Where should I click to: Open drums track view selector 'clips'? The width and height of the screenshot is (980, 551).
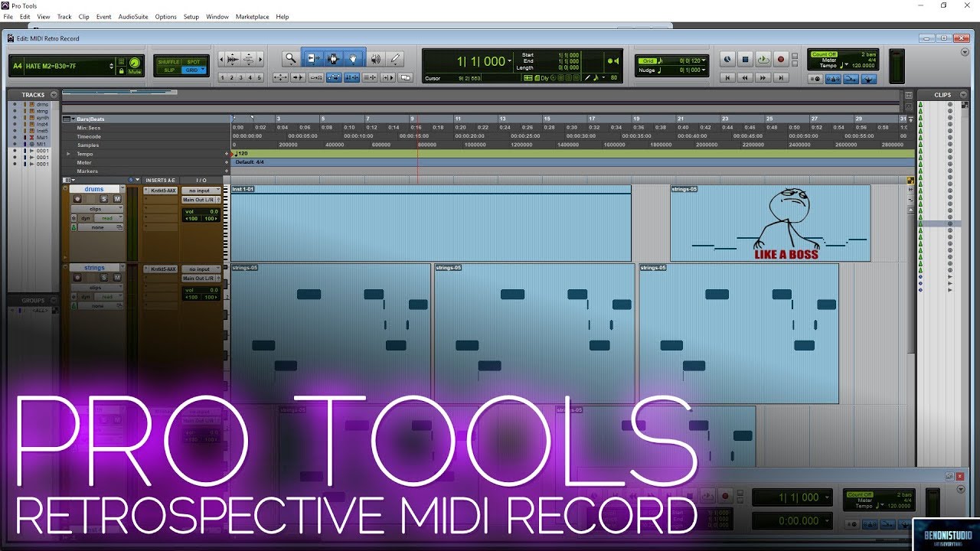click(x=98, y=209)
